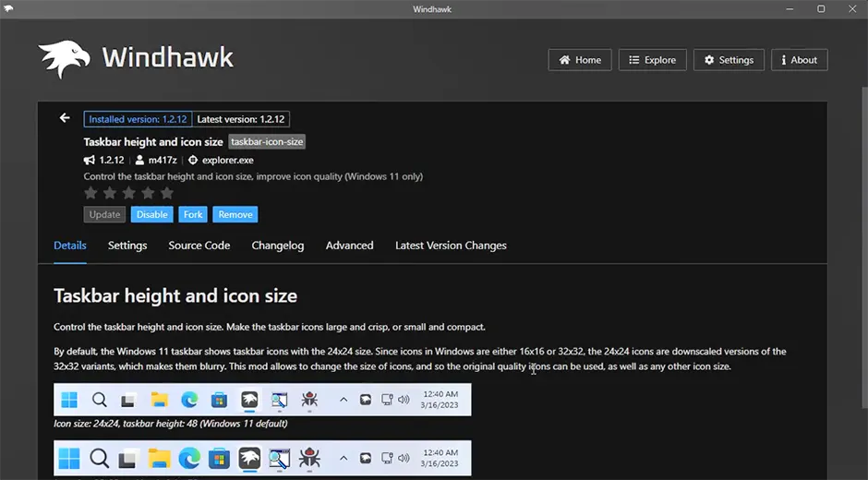
Task: Maximize the Windhawk window
Action: point(822,9)
